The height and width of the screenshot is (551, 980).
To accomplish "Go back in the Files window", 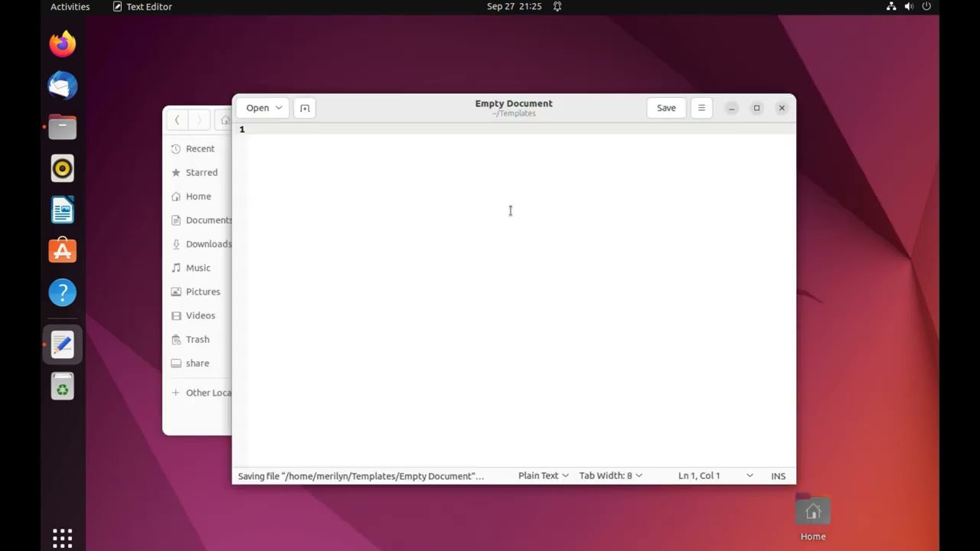I will 177,120.
